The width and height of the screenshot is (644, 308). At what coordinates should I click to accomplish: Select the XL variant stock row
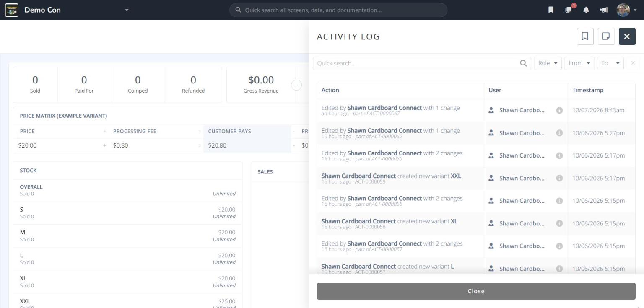[x=127, y=282]
